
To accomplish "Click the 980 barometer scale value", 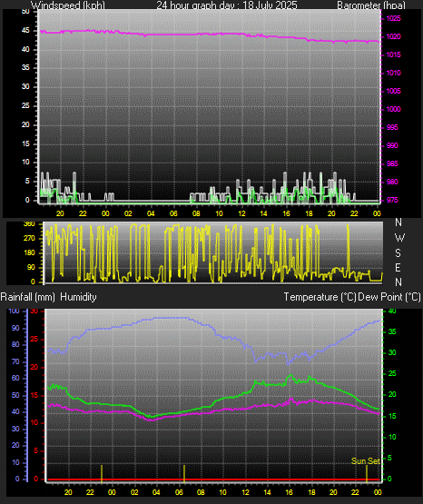I will tap(392, 182).
